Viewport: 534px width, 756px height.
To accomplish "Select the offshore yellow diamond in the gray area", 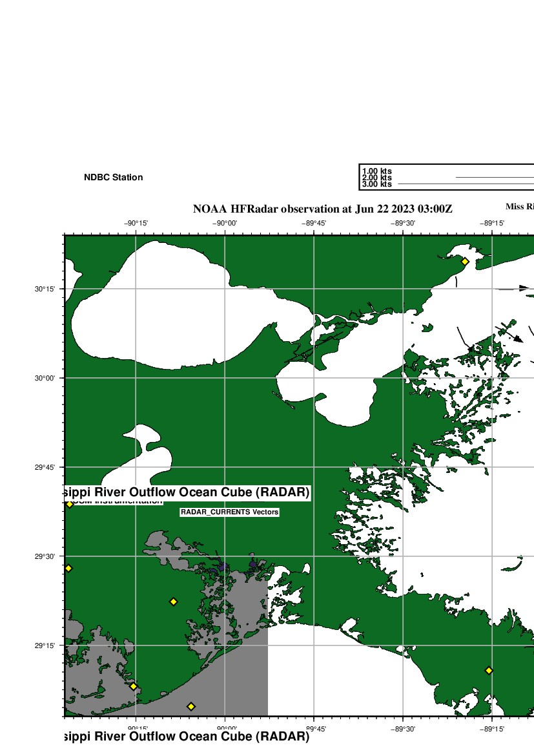I will (190, 706).
